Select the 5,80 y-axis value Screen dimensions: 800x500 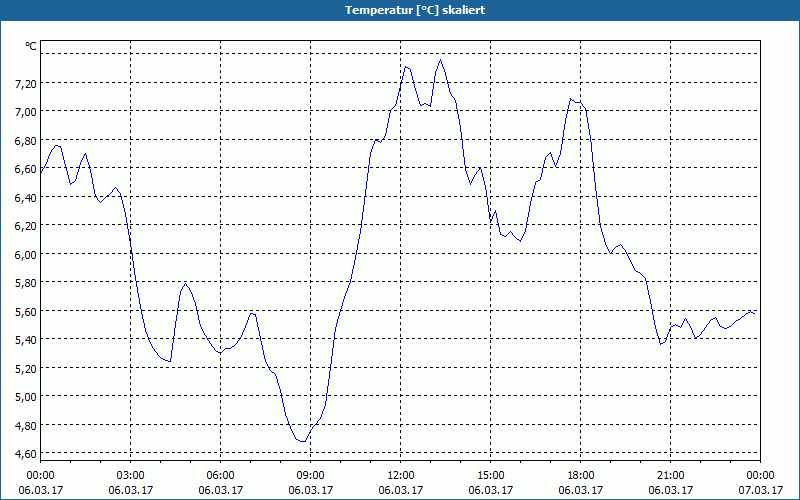click(26, 283)
